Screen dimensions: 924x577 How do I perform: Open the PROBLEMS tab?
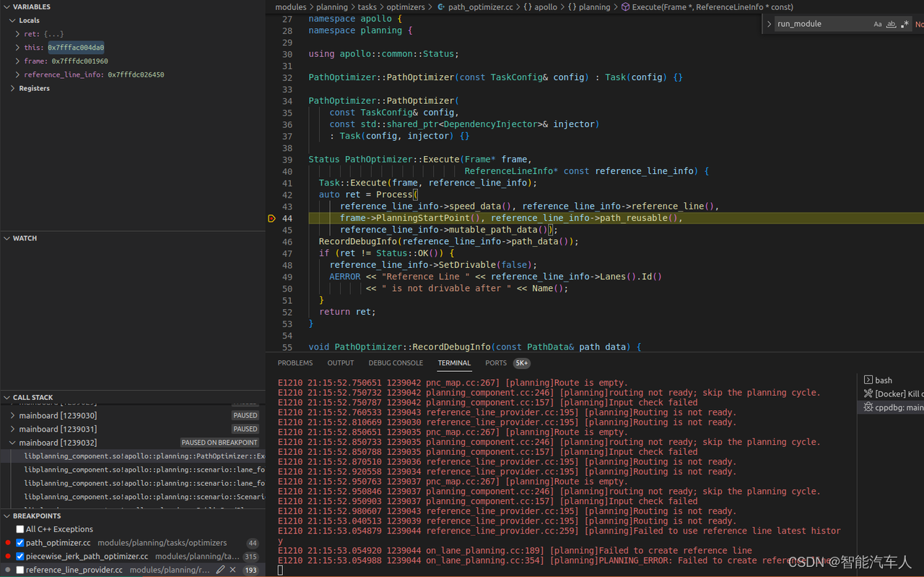(x=295, y=363)
